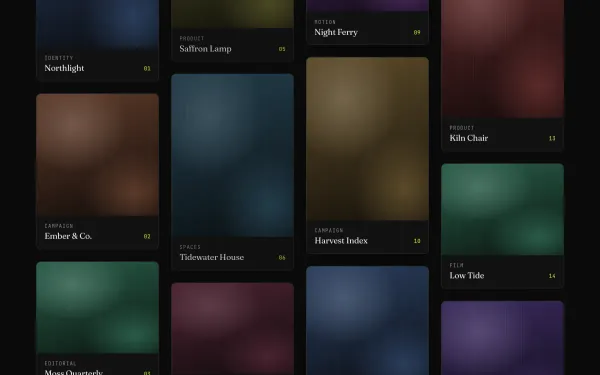
Task: Click number 14 on Low Tide card
Action: [552, 276]
